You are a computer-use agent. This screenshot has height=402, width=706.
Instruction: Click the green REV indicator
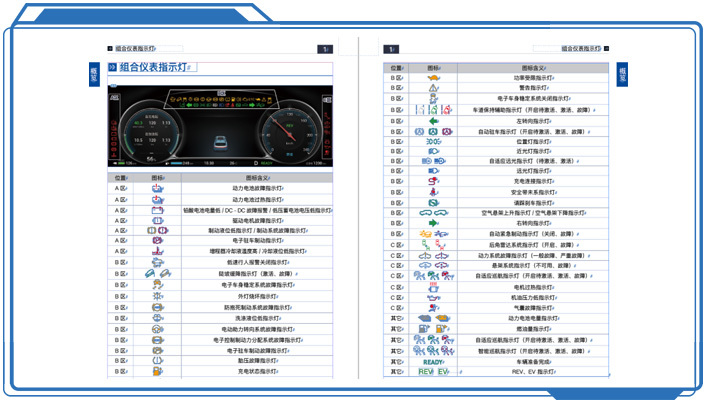pos(425,372)
